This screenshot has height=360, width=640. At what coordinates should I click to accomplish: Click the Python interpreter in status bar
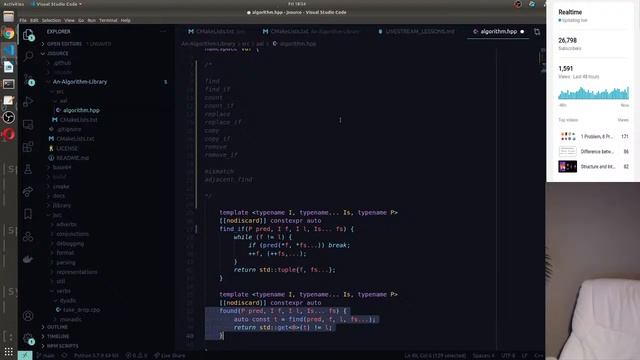click(x=96, y=356)
